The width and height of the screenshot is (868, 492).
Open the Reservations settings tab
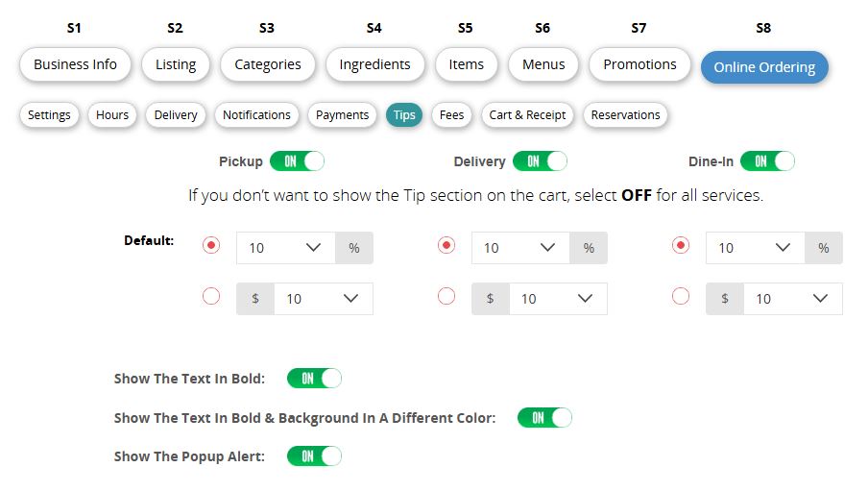pos(625,115)
